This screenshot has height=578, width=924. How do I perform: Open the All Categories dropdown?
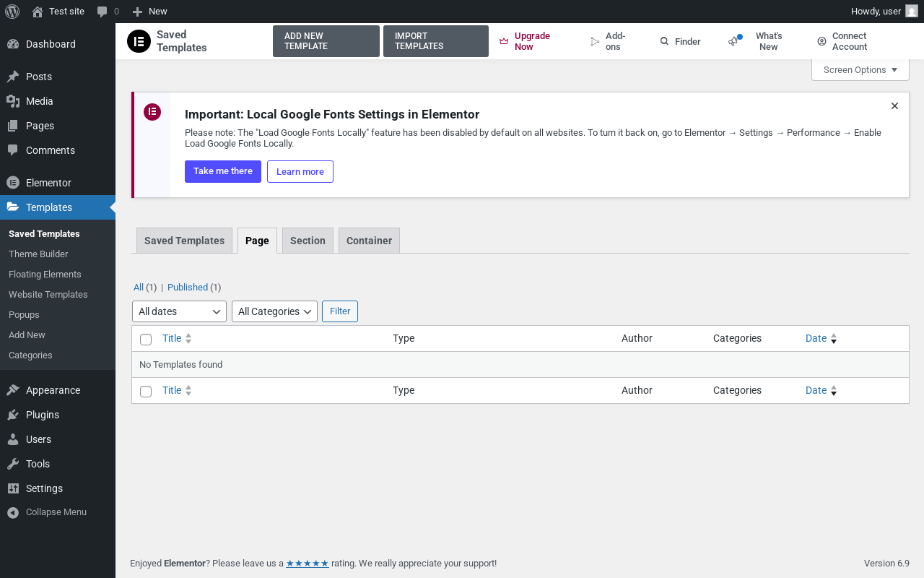[274, 311]
